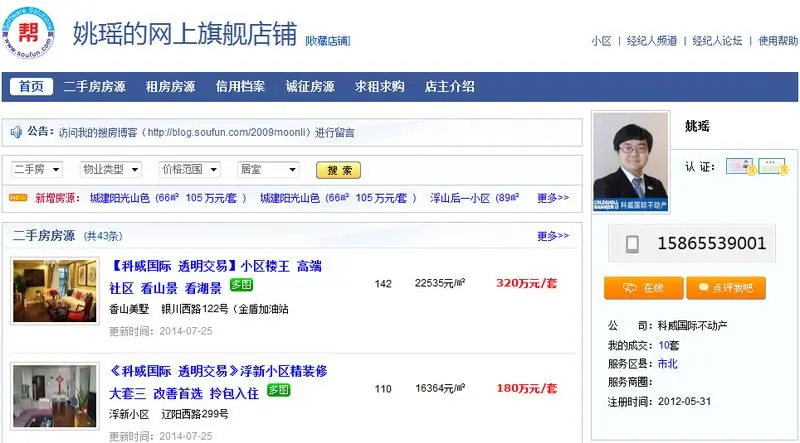Image resolution: width=800 pixels, height=443 pixels.
Task: Open the 二手房 dropdown
Action: point(37,169)
